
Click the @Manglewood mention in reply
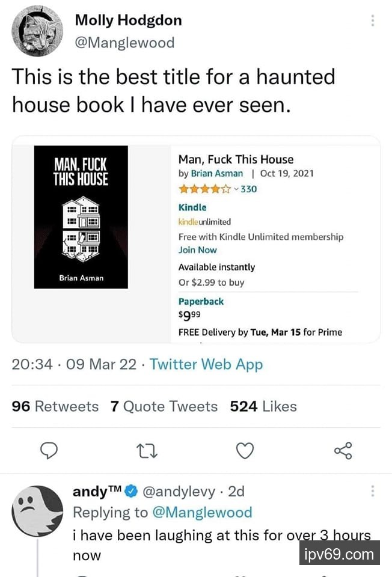(203, 513)
